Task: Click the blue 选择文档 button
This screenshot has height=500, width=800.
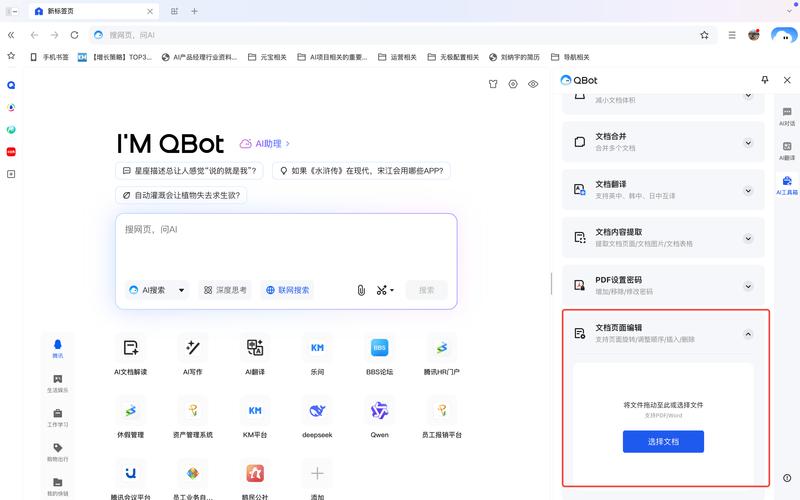Action: click(663, 441)
